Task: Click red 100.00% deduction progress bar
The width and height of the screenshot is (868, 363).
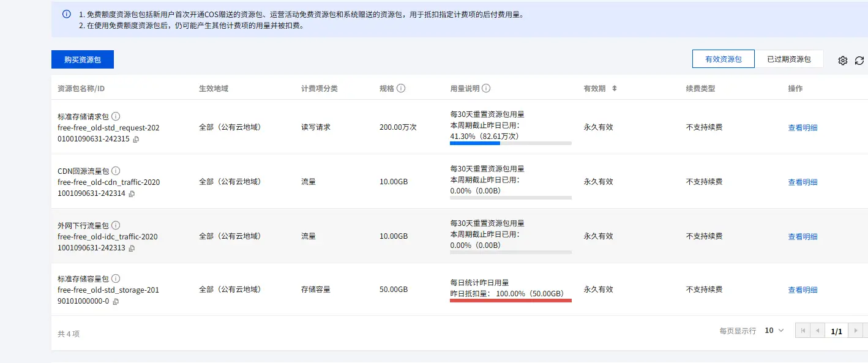Action: point(511,301)
